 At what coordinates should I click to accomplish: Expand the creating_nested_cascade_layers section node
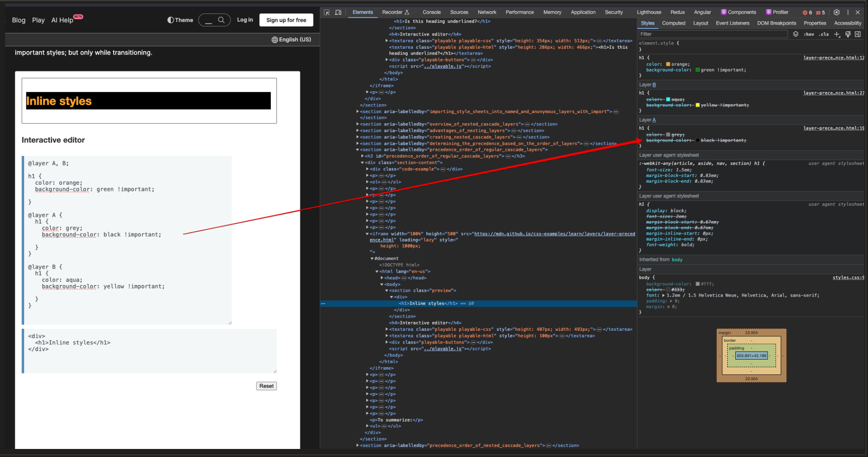pyautogui.click(x=358, y=137)
